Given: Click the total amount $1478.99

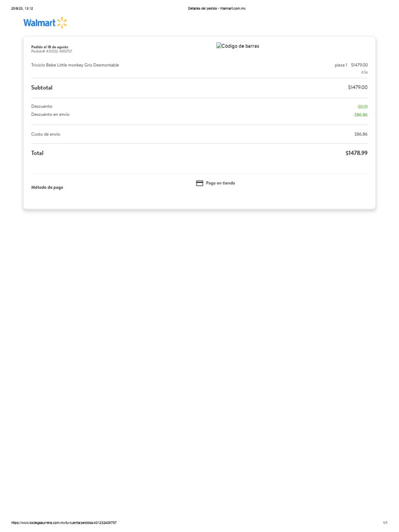Looking at the screenshot, I should click(356, 153).
